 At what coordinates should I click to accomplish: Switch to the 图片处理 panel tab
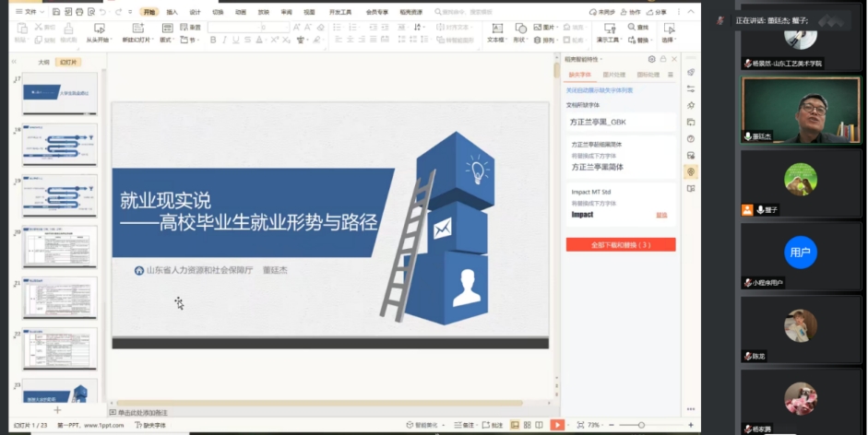(613, 75)
